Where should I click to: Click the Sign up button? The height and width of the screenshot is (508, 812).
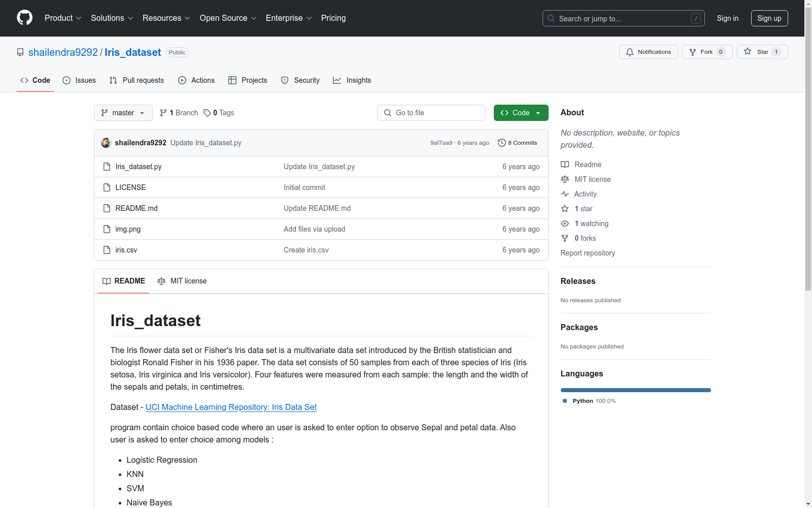point(769,18)
